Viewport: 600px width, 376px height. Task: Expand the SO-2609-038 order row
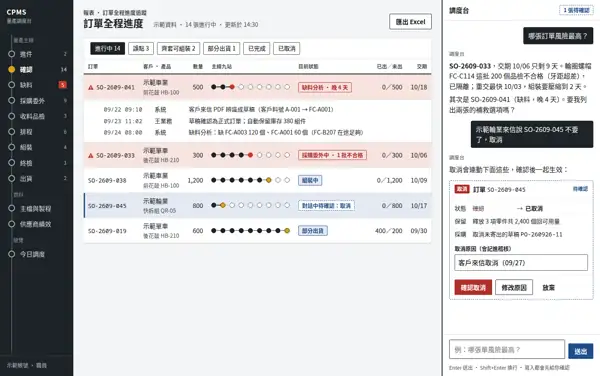click(x=258, y=180)
